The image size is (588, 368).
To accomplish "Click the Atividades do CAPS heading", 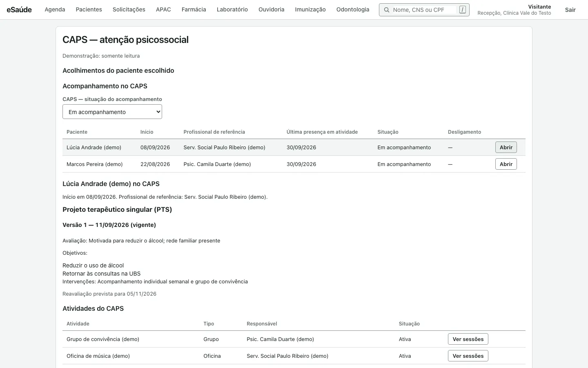I will (x=93, y=308).
